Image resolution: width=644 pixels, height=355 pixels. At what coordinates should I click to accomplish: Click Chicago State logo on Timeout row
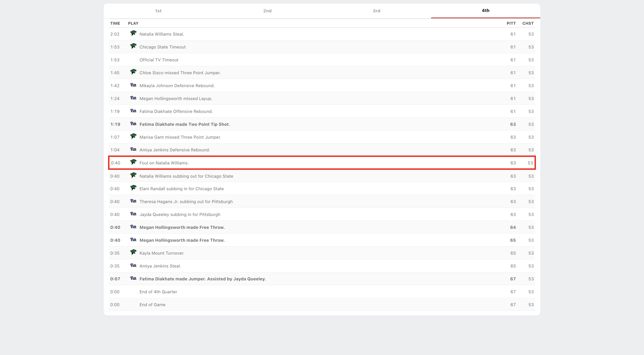click(x=133, y=46)
